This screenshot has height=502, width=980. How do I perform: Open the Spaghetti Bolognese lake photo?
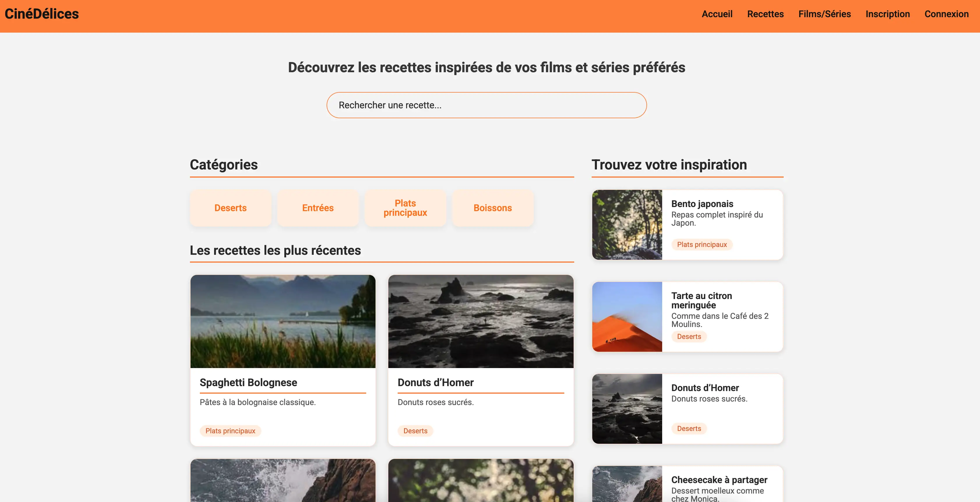283,321
